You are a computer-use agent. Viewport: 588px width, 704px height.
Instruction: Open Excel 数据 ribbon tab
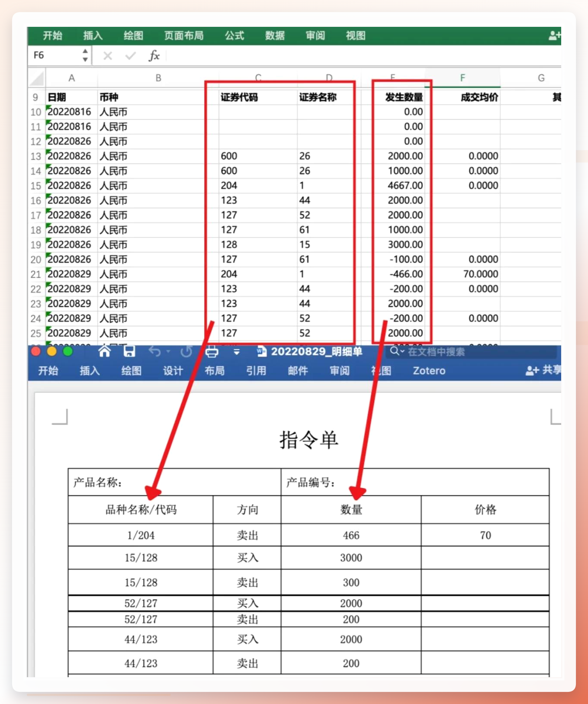tap(275, 35)
